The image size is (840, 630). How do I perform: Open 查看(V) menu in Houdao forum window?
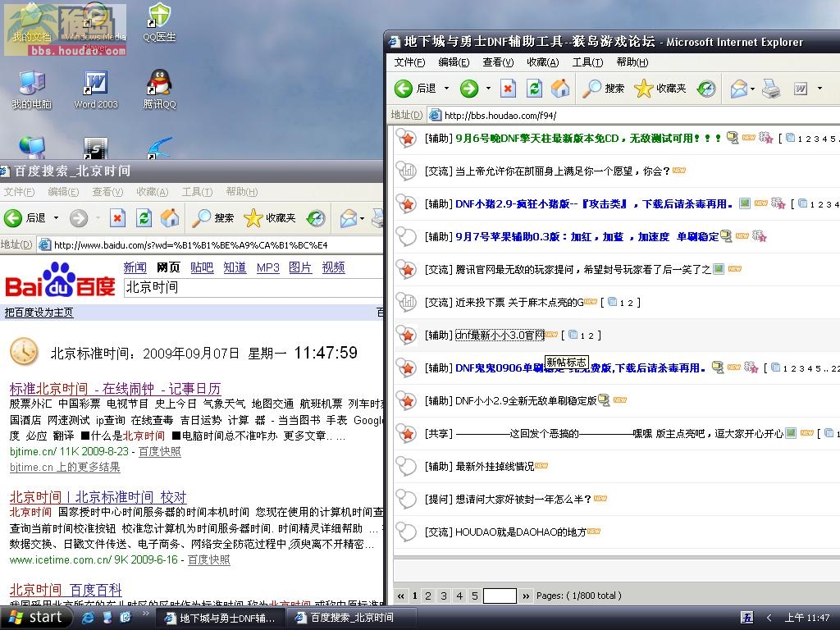[x=498, y=62]
